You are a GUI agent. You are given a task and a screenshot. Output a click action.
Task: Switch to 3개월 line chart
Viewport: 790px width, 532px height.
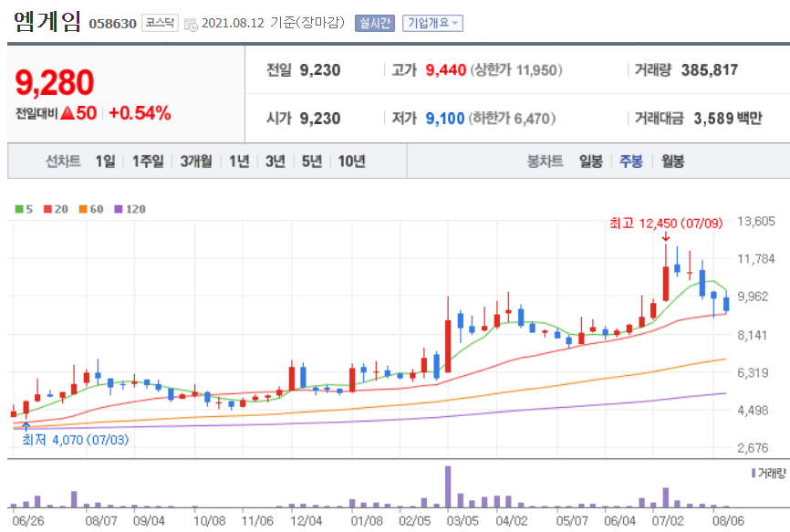point(196,162)
